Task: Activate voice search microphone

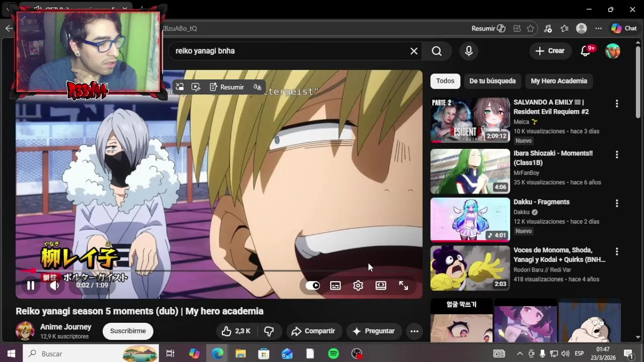Action: tap(469, 51)
